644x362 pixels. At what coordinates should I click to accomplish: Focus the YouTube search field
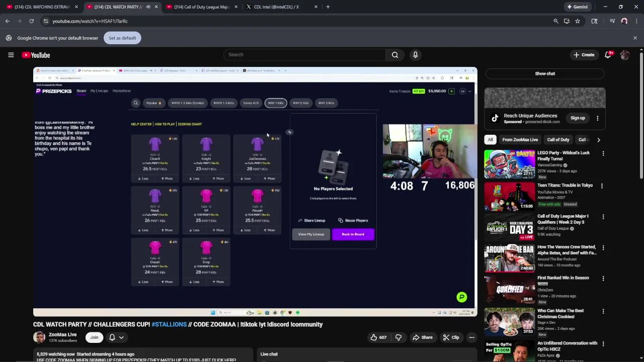304,55
